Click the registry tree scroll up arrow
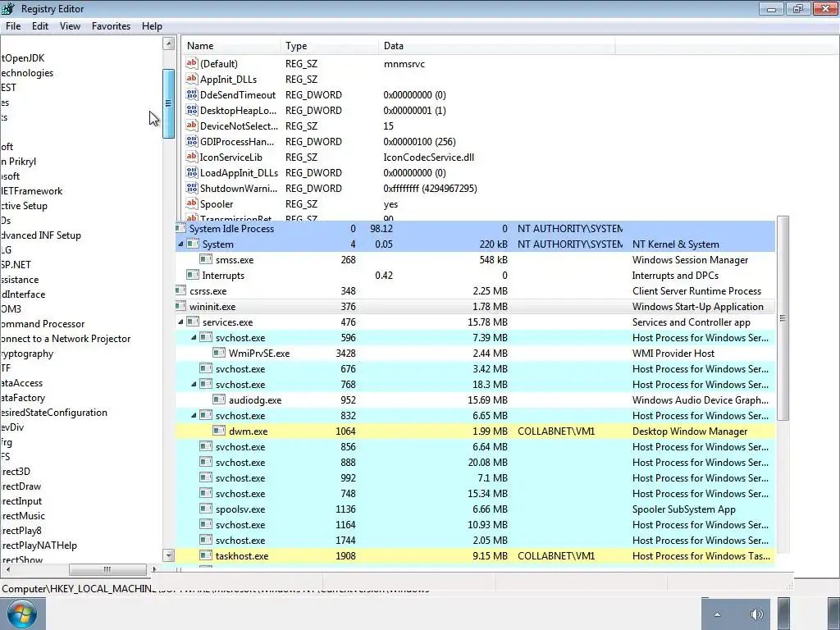The height and width of the screenshot is (630, 840). coord(169,44)
